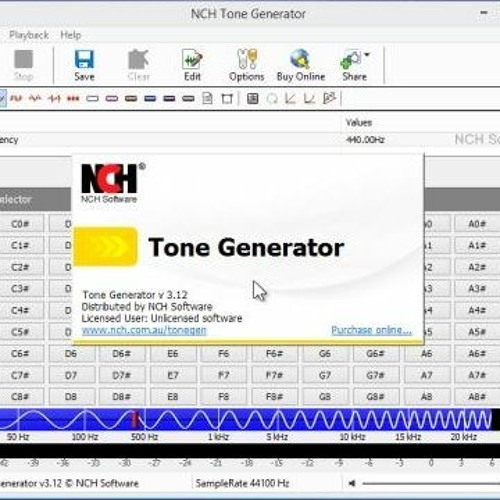Click the SampleRate 44100 Hz status text
The image size is (500, 500).
(x=242, y=483)
